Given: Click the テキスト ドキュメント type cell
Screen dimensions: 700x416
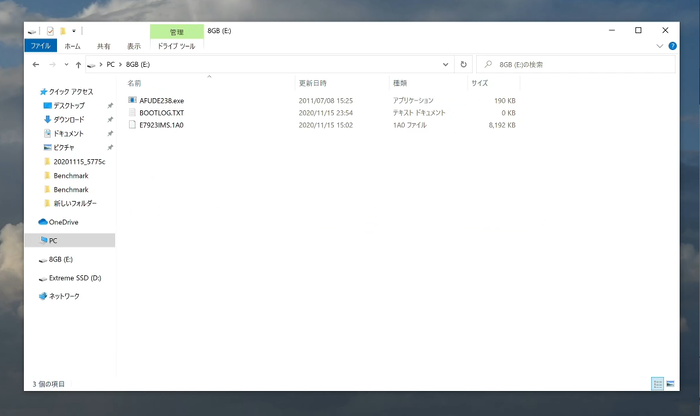Looking at the screenshot, I should click(x=419, y=113).
